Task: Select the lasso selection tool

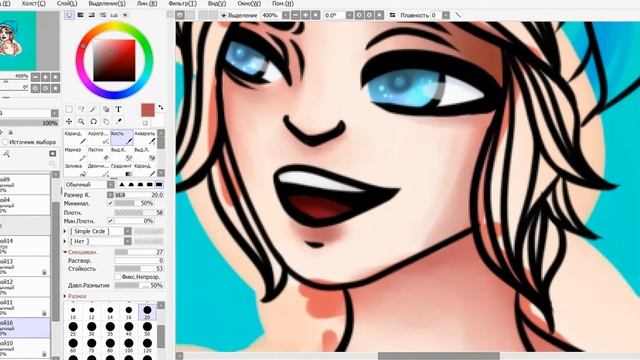Action: pos(81,109)
